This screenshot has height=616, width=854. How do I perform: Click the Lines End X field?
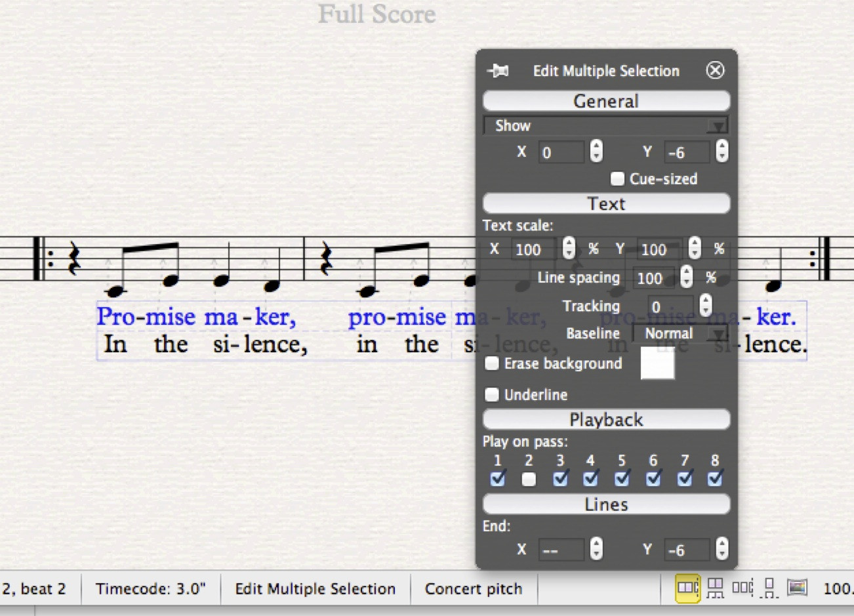[x=561, y=550]
